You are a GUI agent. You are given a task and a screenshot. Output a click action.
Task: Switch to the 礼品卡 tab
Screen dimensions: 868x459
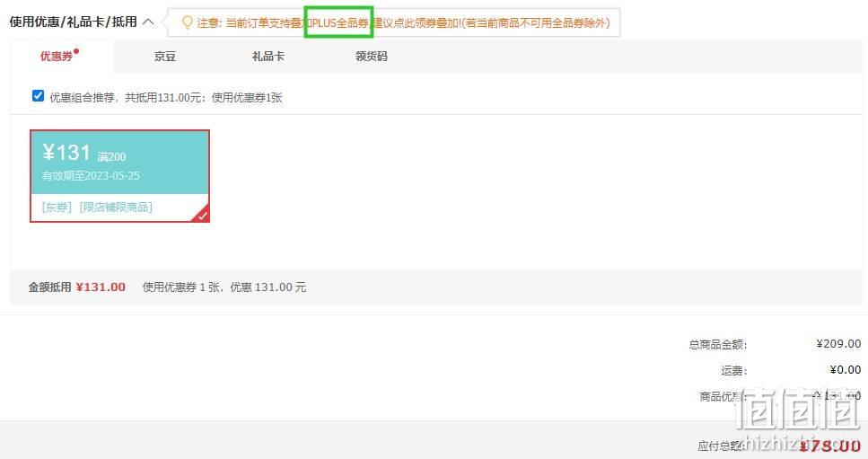click(268, 56)
